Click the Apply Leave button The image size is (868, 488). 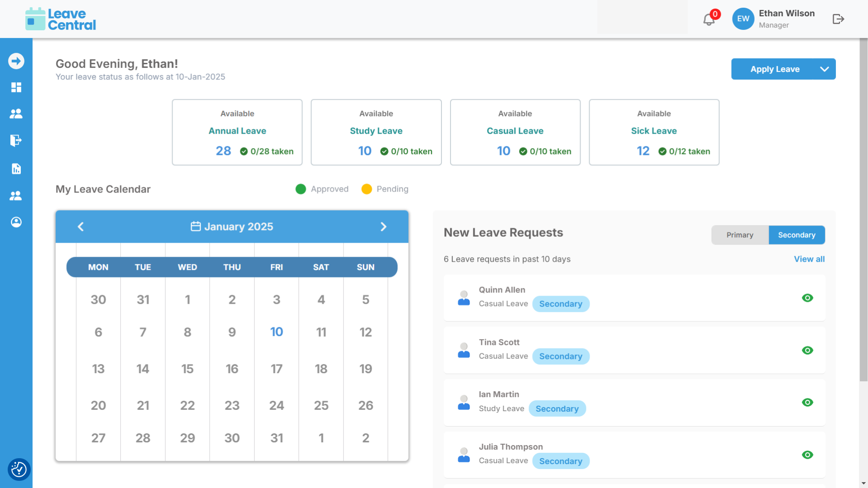point(774,69)
